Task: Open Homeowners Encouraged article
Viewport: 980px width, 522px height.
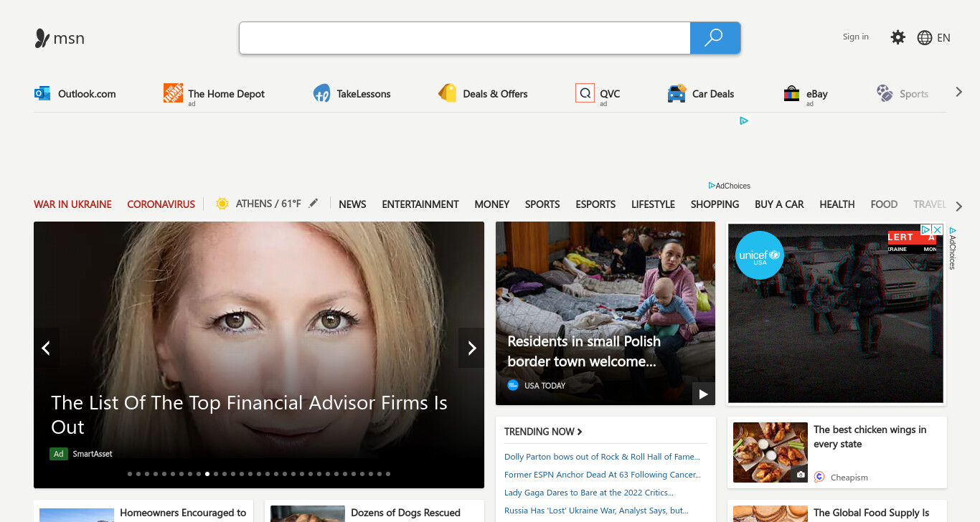Action: click(x=183, y=513)
